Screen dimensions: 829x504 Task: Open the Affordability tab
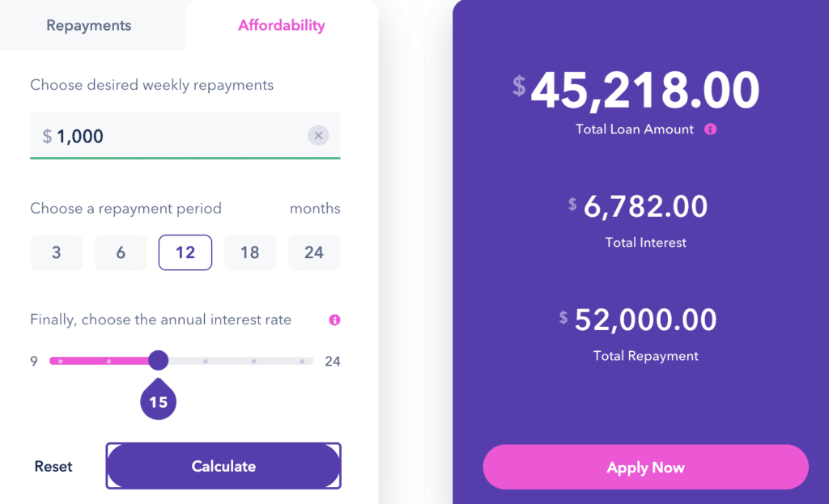pyautogui.click(x=281, y=25)
